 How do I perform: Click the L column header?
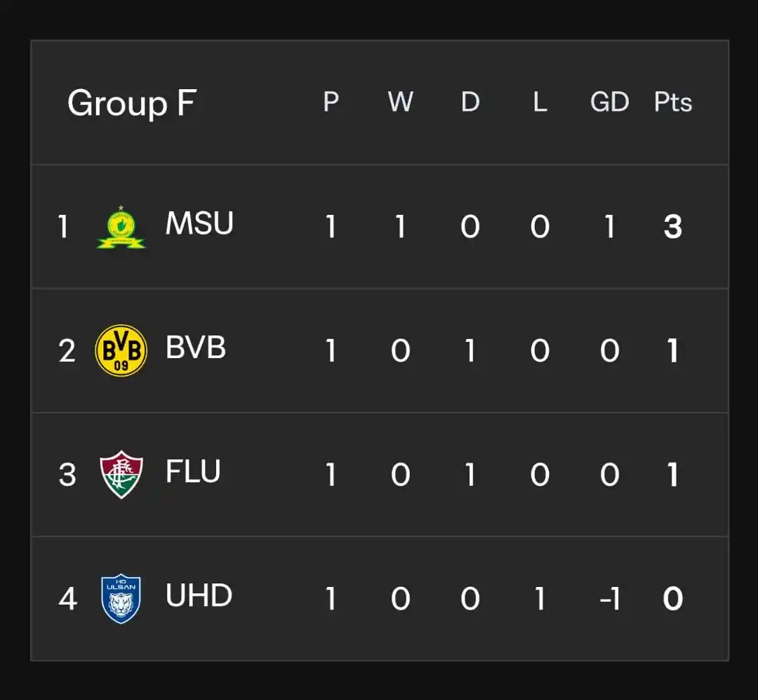540,102
